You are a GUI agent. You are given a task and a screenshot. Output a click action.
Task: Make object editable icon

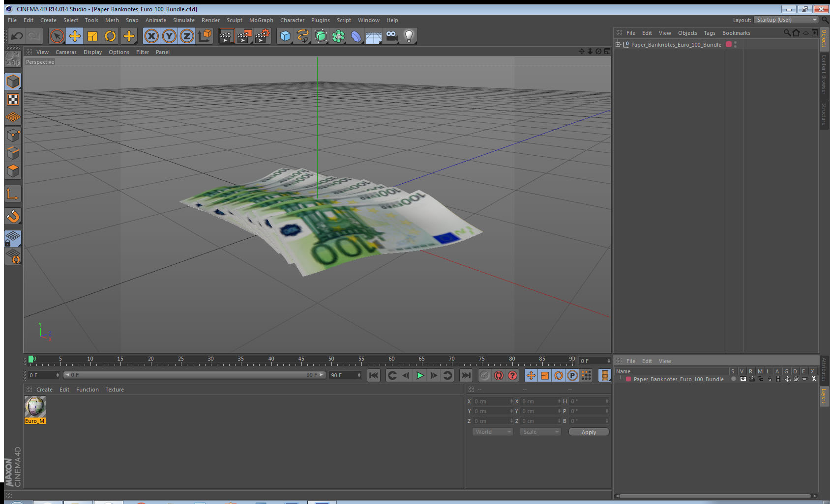(12, 59)
